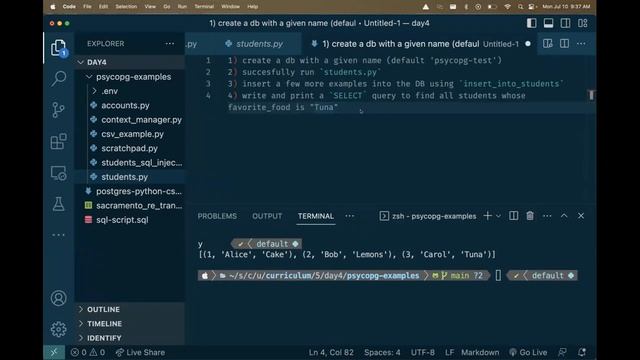Open the File menu
The width and height of the screenshot is (640, 360).
tap(87, 7)
